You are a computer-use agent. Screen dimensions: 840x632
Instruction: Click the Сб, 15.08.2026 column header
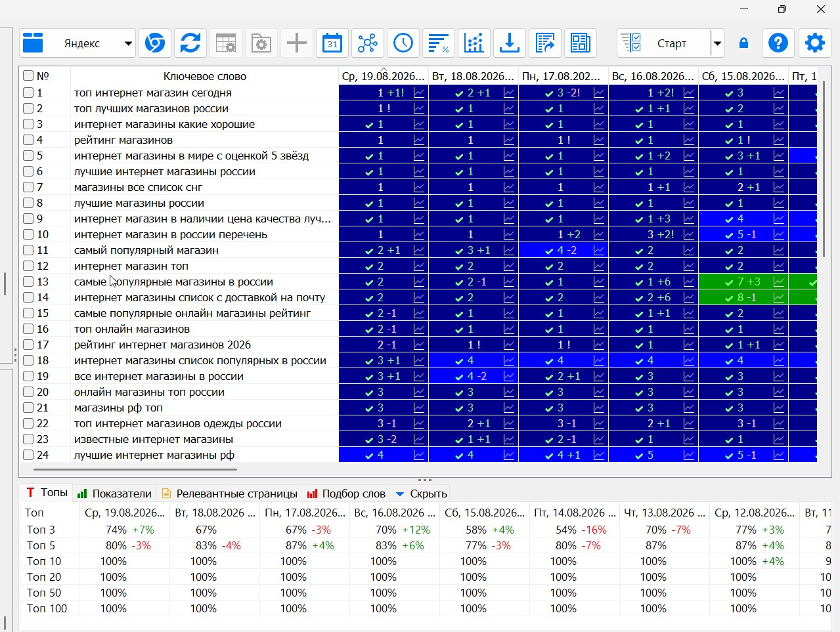pos(743,76)
